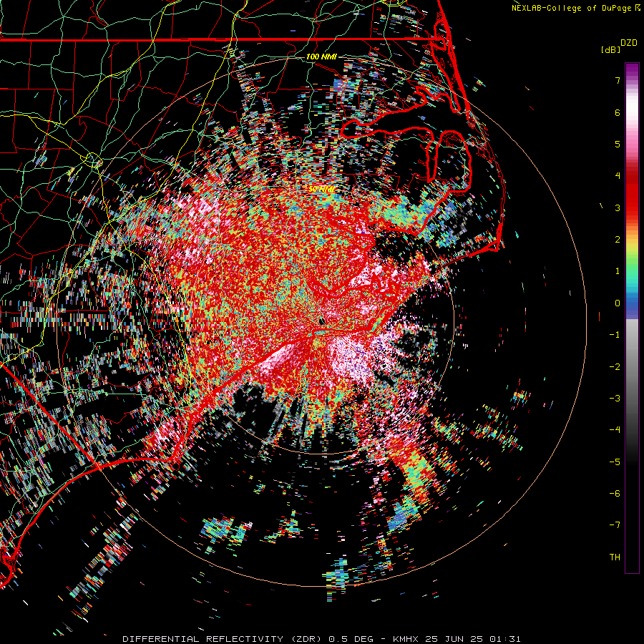
Task: Click the DZD legend title
Action: (629, 43)
